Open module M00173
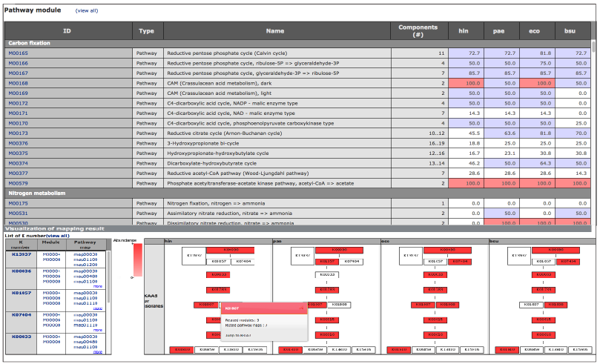 tap(19, 133)
